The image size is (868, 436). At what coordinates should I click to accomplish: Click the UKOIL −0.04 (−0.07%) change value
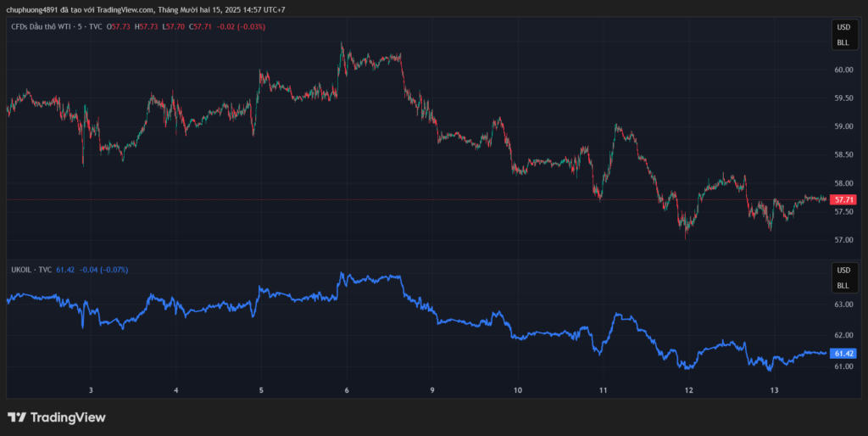pos(103,269)
